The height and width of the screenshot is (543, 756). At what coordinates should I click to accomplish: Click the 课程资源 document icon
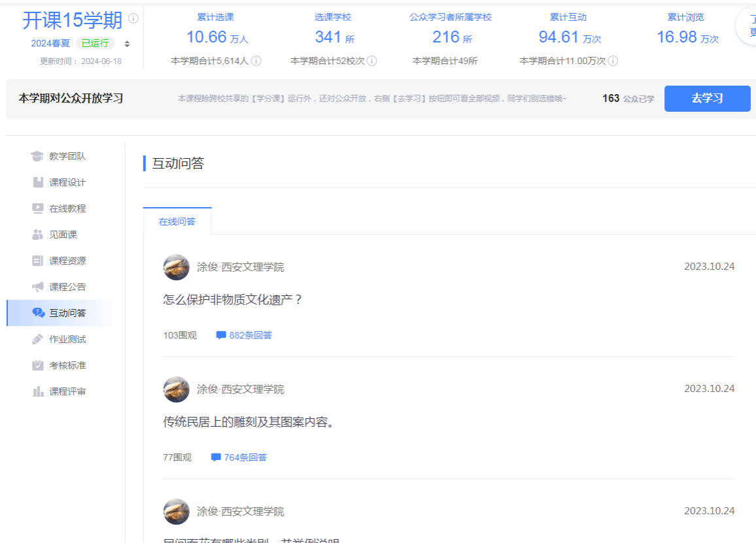(x=38, y=261)
